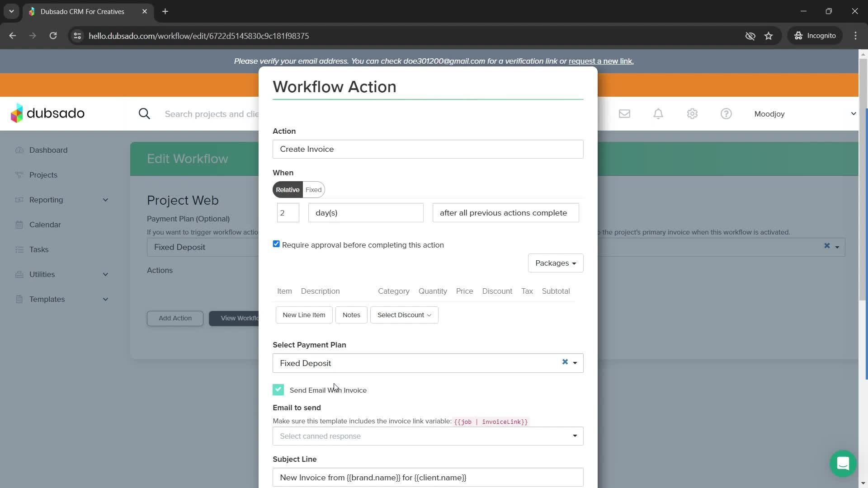Viewport: 868px width, 488px height.
Task: Click the Dubsado logo
Action: coord(47,113)
